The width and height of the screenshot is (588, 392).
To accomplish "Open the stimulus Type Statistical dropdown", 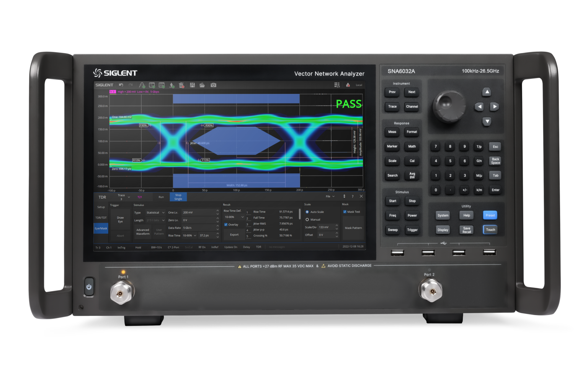I will click(x=155, y=212).
